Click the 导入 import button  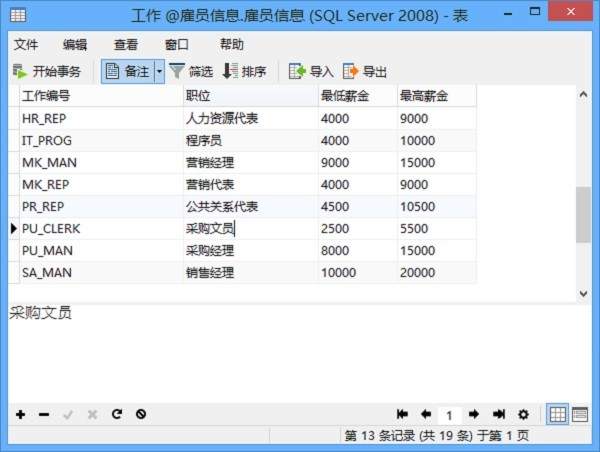[x=311, y=71]
